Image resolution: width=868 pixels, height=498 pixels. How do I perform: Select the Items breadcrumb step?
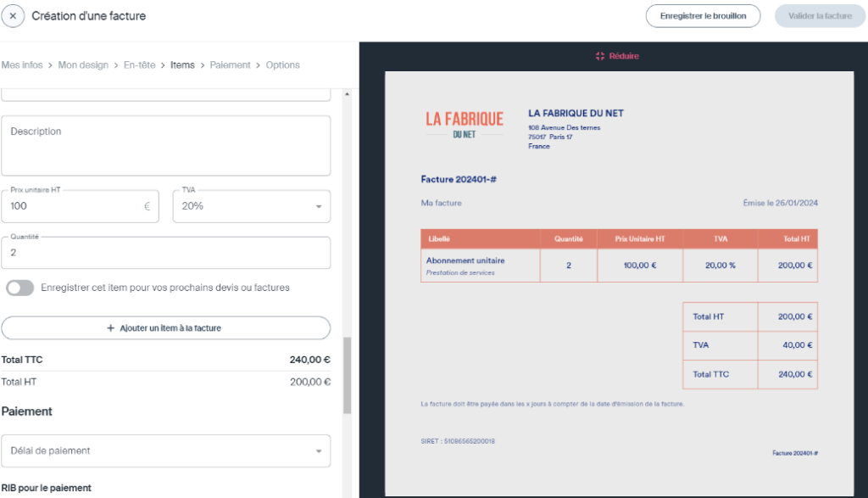[x=182, y=65]
